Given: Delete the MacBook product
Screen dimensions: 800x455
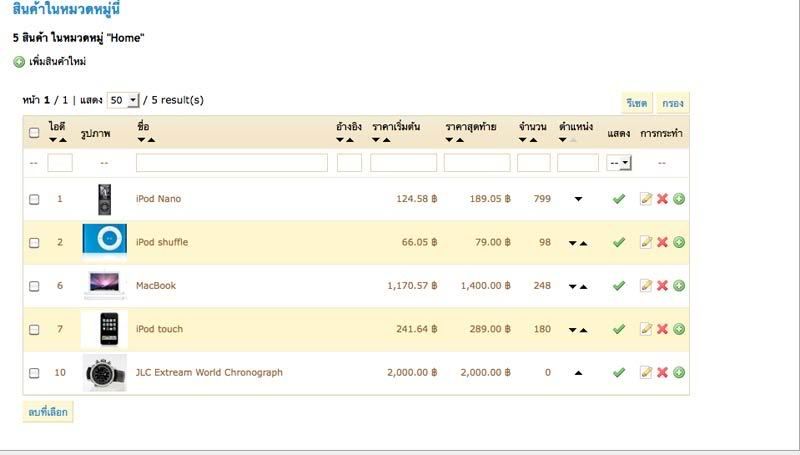Looking at the screenshot, I should (662, 286).
